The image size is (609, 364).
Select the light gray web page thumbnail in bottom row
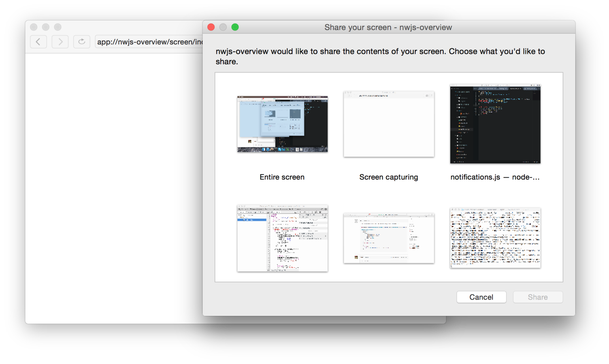[x=389, y=238]
